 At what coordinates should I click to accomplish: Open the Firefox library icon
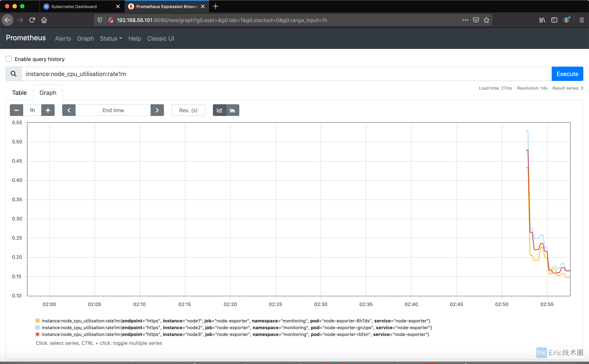pyautogui.click(x=542, y=20)
